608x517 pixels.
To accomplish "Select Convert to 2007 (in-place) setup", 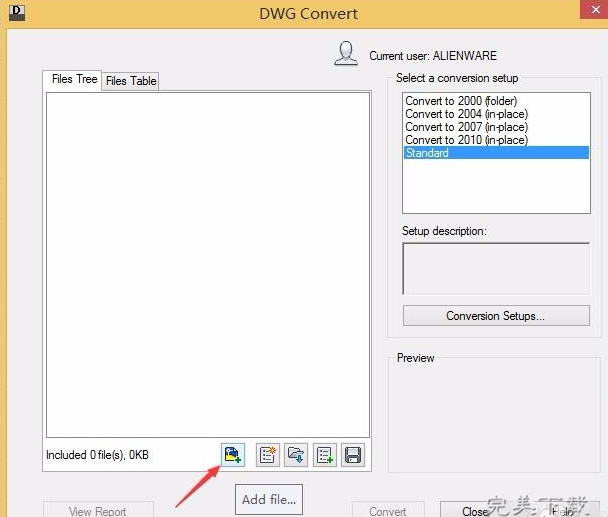I will pos(496,127).
